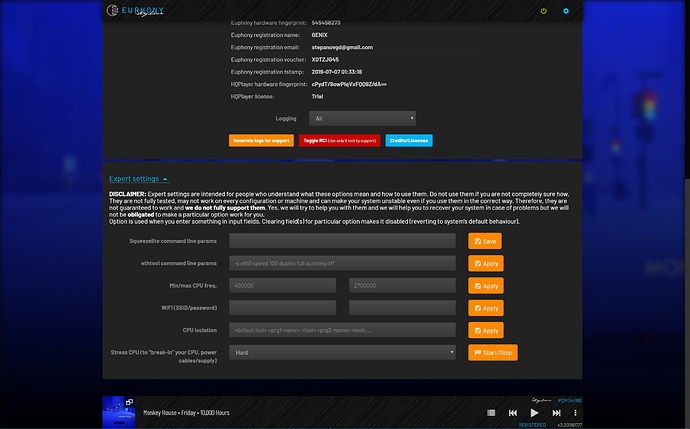The image size is (690, 429).
Task: Click expand icon on album thumbnail
Action: click(x=129, y=402)
